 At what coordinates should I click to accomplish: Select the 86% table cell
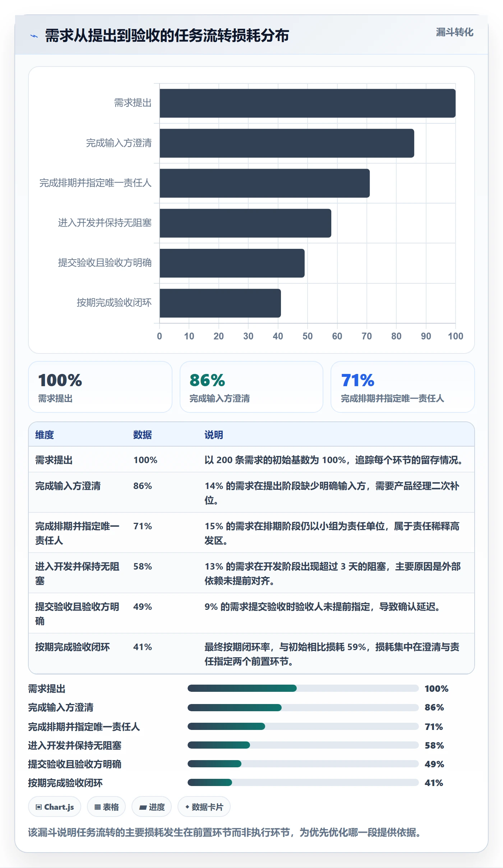(x=143, y=486)
